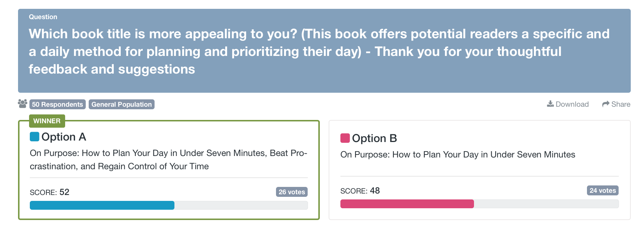Select the pink square next to Option B
This screenshot has height=234, width=644.
344,138
